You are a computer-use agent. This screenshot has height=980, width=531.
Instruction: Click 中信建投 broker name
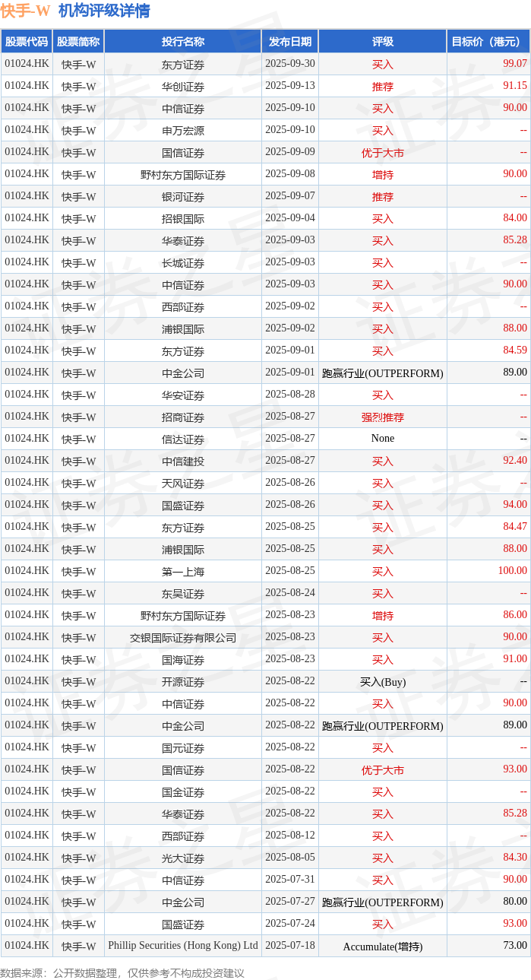[x=183, y=461]
